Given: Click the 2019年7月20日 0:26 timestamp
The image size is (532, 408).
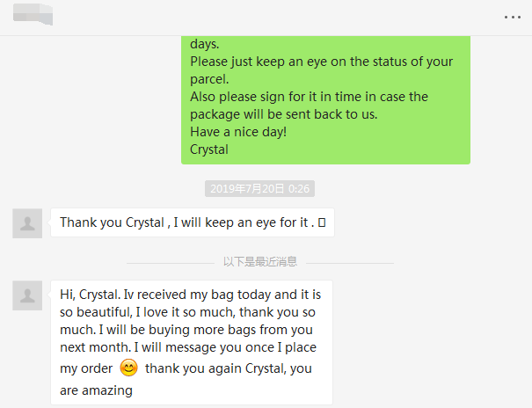Looking at the screenshot, I should point(259,188).
